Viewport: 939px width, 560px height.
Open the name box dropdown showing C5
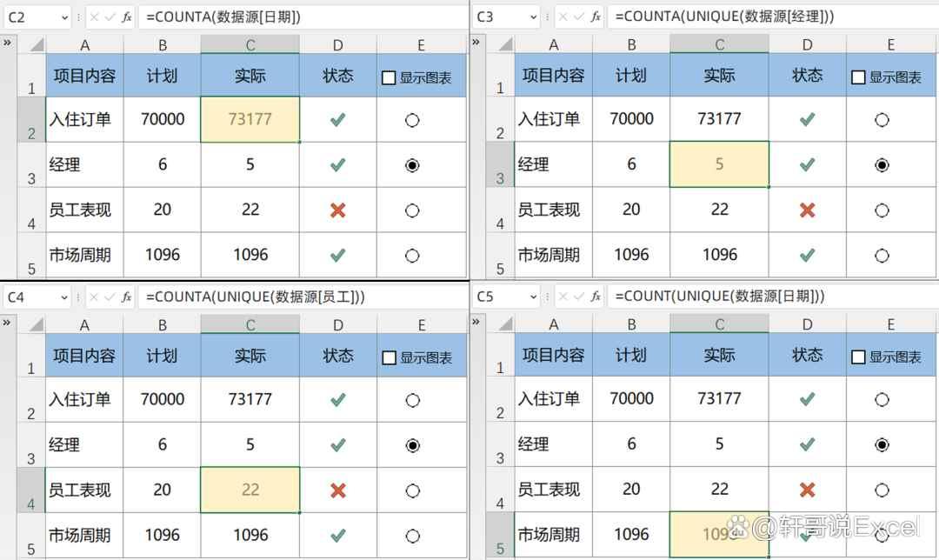[x=534, y=297]
